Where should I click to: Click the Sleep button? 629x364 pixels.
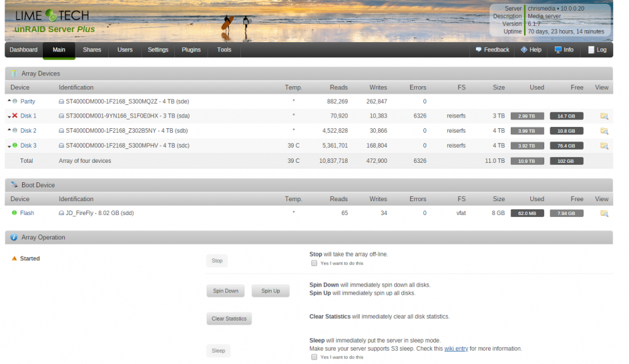218,351
